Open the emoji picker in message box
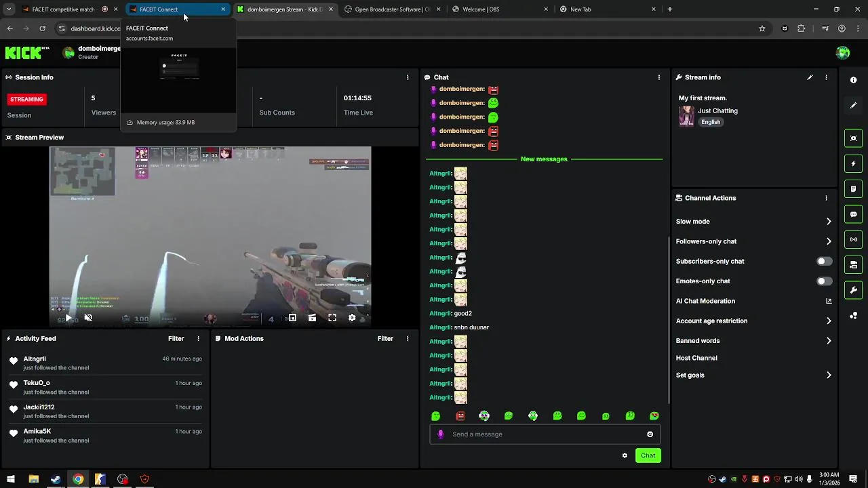The width and height of the screenshot is (868, 488). click(x=650, y=434)
